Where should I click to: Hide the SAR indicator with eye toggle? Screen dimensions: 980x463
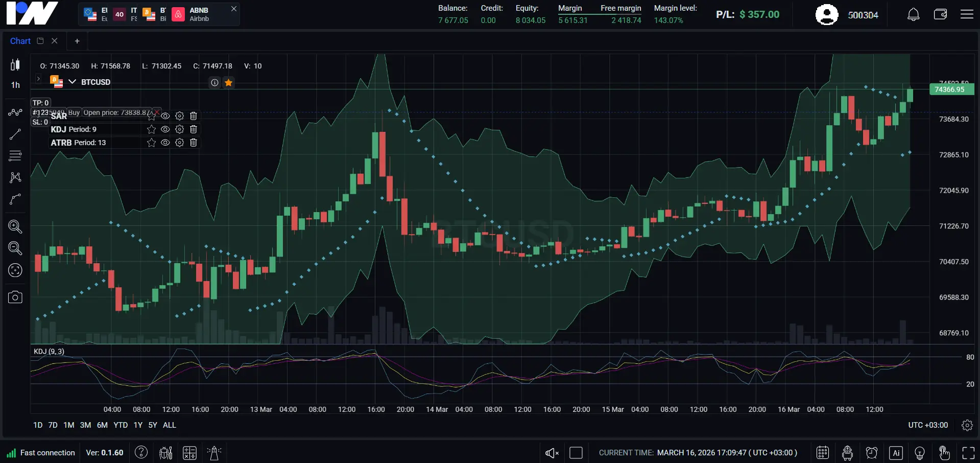(x=165, y=116)
